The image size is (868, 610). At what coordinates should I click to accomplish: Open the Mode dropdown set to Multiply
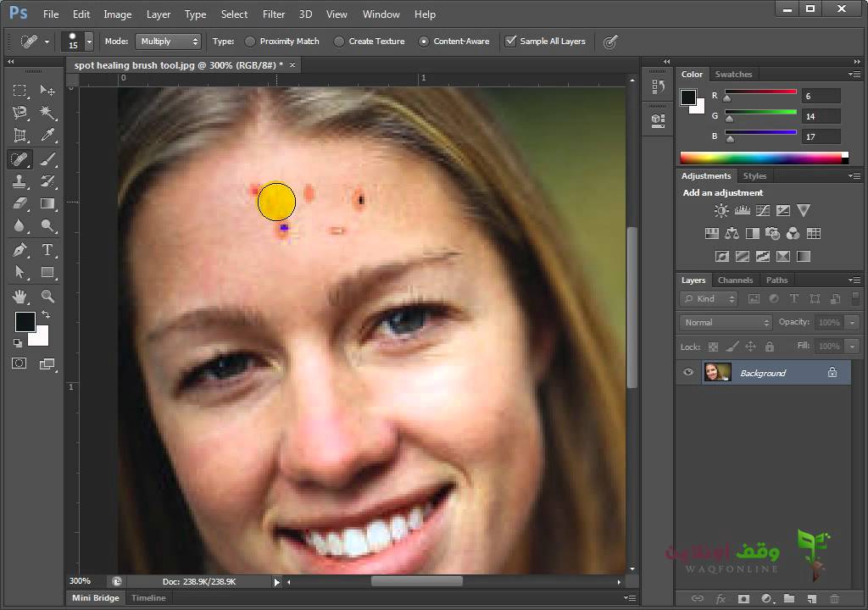170,42
